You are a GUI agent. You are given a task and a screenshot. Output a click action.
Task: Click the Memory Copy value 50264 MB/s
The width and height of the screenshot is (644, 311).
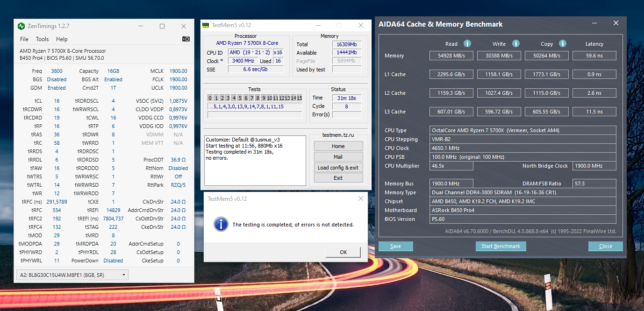(x=547, y=56)
